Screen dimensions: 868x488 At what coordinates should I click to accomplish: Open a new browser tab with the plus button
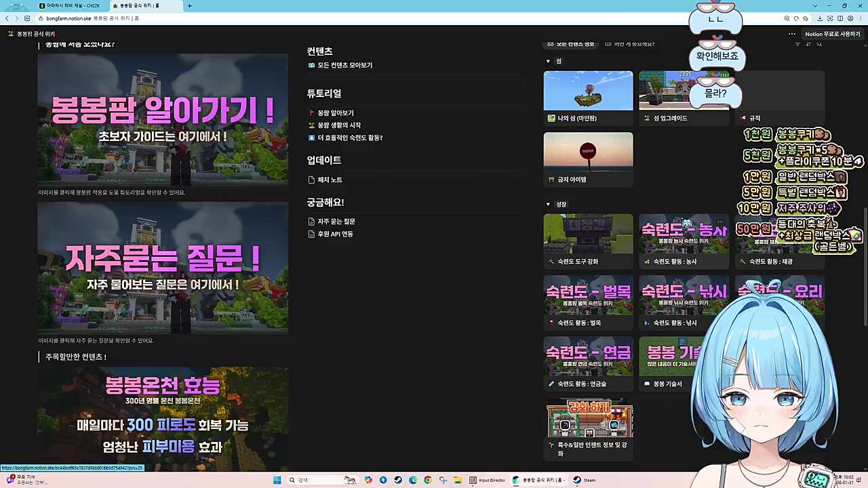[x=189, y=6]
